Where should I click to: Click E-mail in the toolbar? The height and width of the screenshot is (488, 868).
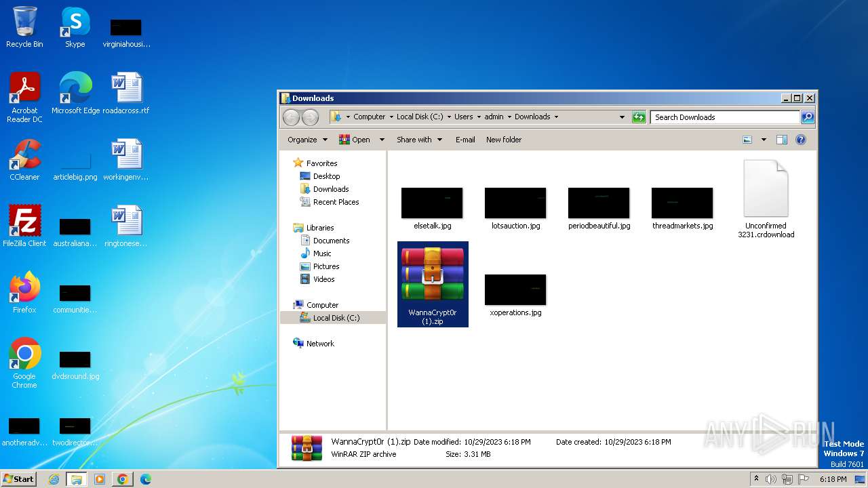[x=465, y=140]
